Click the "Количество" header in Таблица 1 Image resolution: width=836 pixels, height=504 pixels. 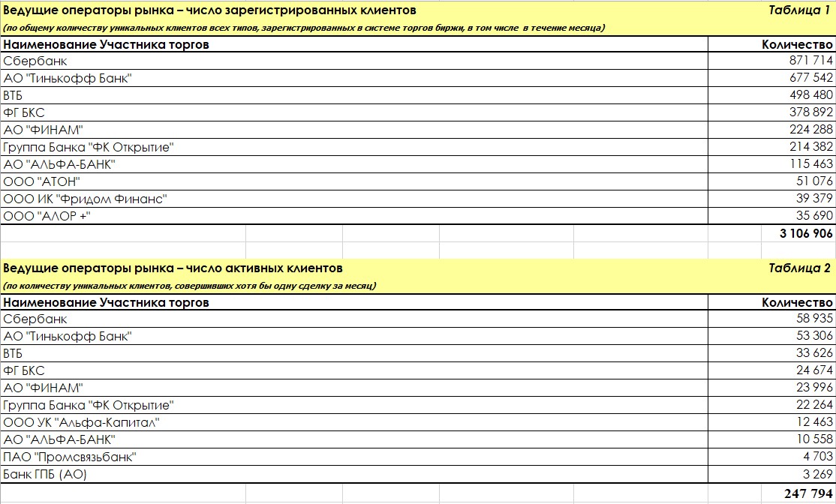(797, 44)
